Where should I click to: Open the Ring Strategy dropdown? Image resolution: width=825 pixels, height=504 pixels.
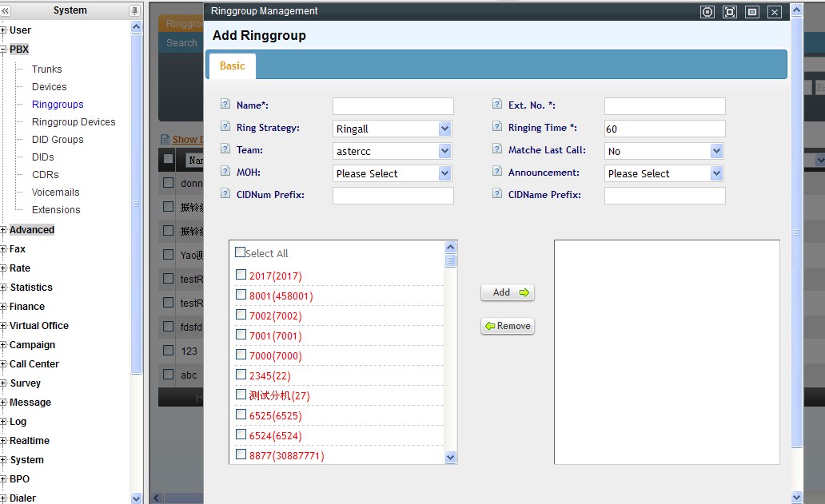pyautogui.click(x=445, y=129)
